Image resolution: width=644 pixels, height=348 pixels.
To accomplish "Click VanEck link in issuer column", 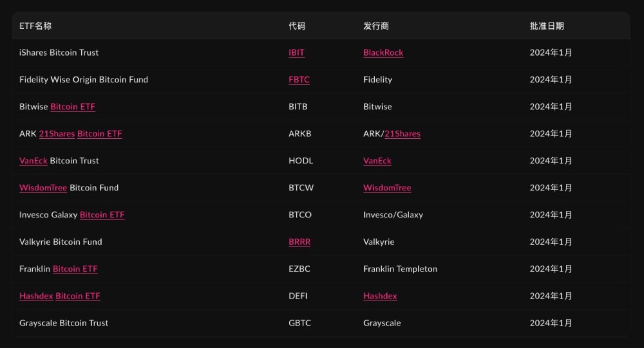I will click(377, 161).
